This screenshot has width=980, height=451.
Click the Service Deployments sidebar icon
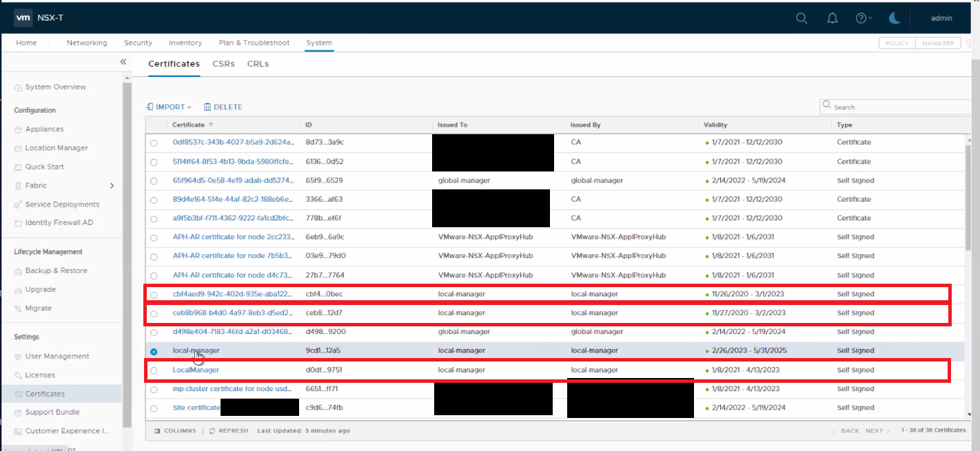(19, 204)
